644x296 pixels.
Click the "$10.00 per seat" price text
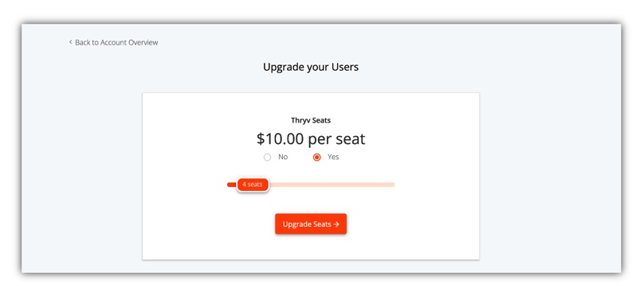tap(311, 139)
